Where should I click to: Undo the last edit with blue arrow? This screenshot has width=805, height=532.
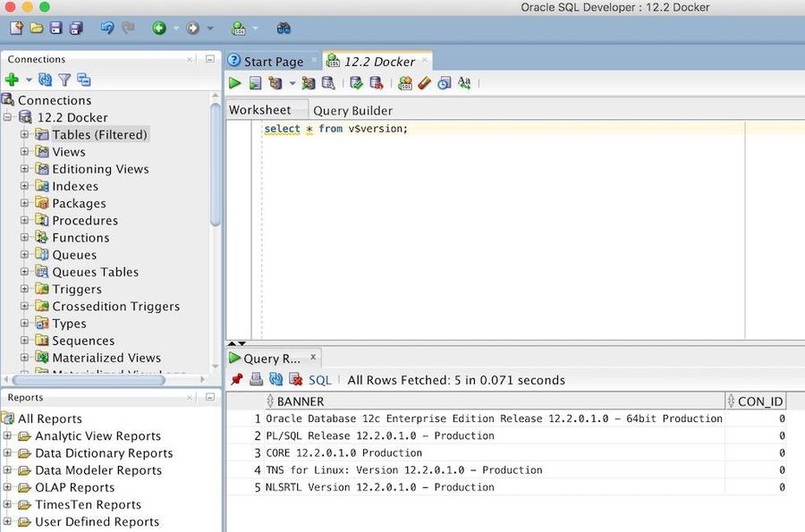[107, 28]
